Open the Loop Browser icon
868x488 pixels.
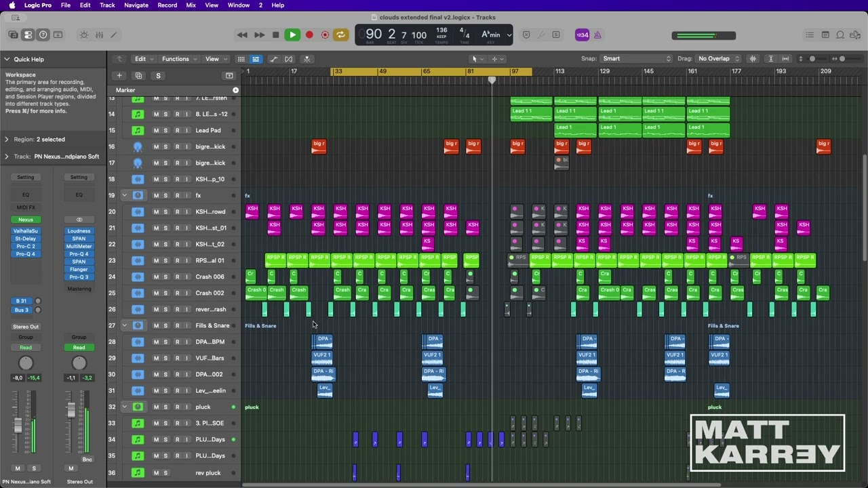click(x=840, y=35)
